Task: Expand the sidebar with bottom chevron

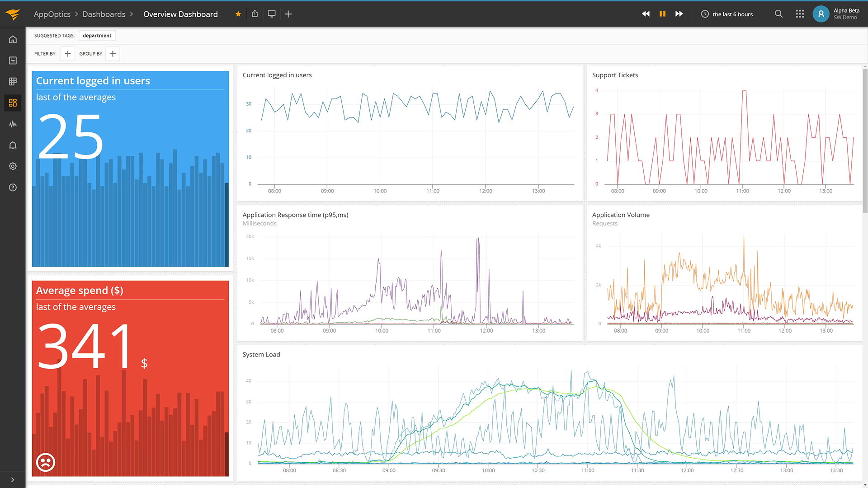Action: coord(13,480)
